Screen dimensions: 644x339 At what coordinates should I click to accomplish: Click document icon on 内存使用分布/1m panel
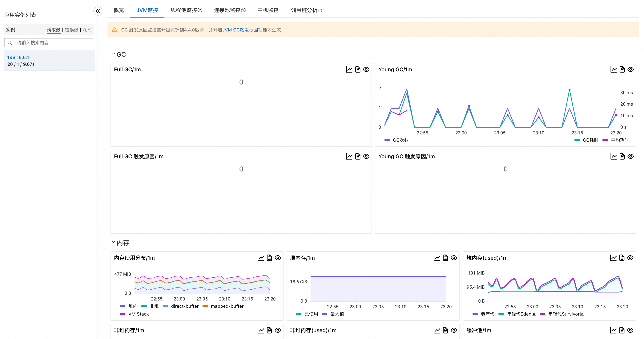click(269, 258)
